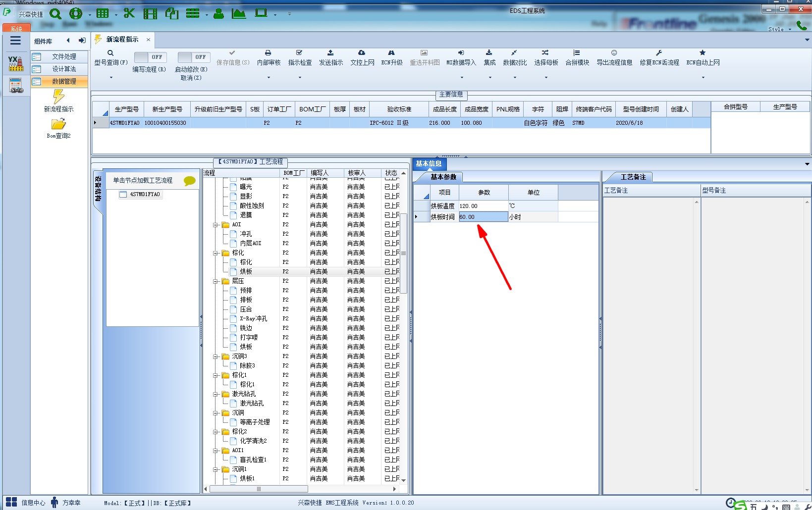Select the 等离子处理 tree node
The image size is (812, 510).
255,422
